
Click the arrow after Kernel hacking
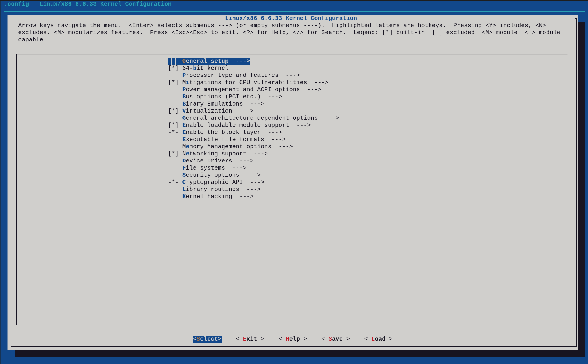tap(246, 196)
